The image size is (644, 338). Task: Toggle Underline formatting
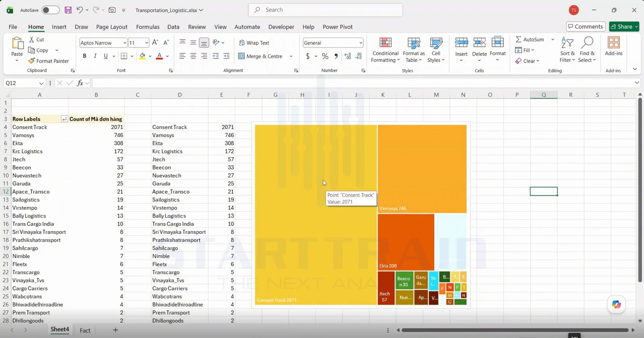coord(106,56)
